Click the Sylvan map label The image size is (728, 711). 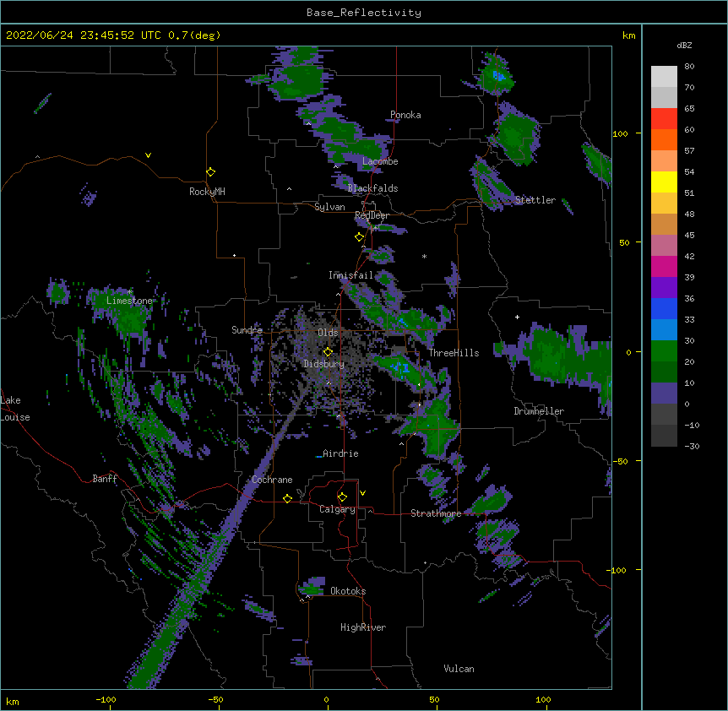(x=329, y=207)
